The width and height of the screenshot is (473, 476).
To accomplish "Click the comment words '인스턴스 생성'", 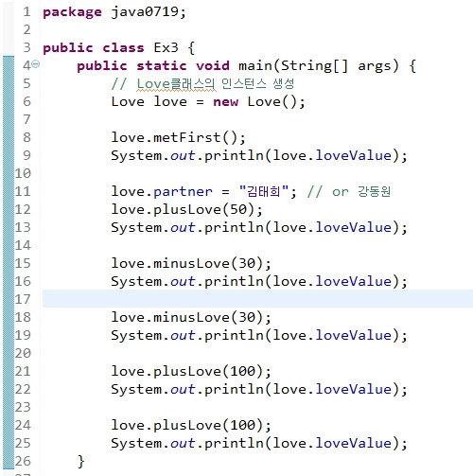I will [257, 84].
